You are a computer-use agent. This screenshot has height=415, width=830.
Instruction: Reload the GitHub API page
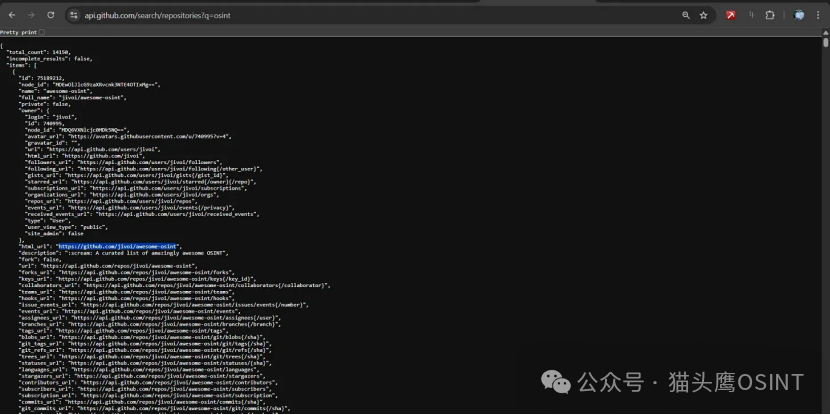[x=51, y=15]
